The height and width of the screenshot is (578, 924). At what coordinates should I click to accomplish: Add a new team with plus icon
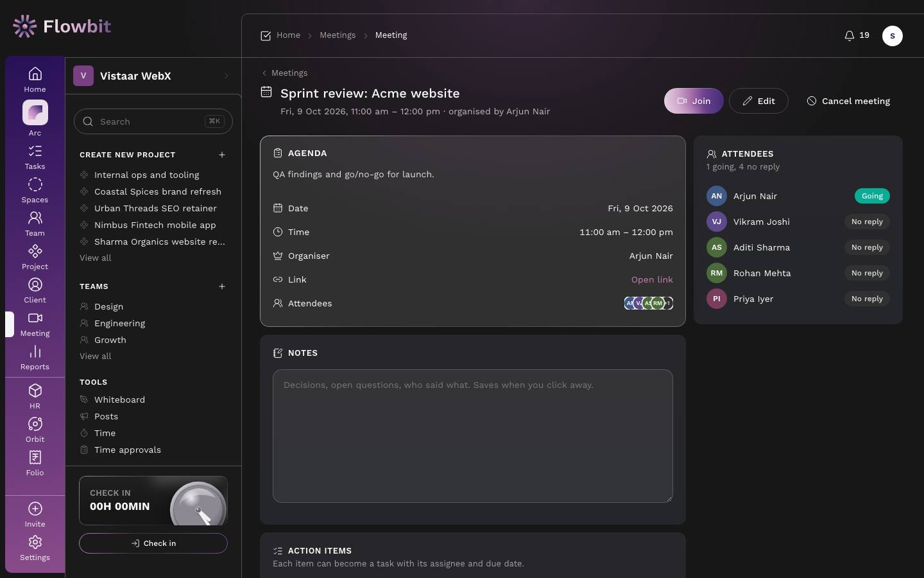(222, 286)
